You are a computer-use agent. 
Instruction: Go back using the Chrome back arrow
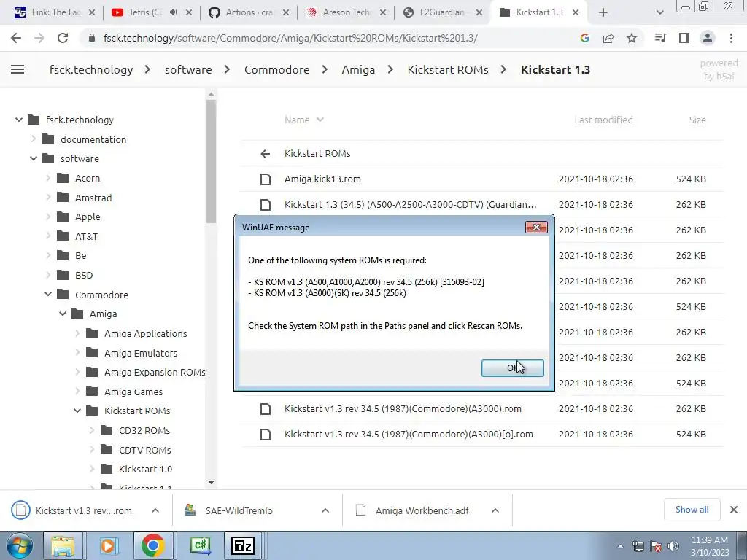point(16,38)
